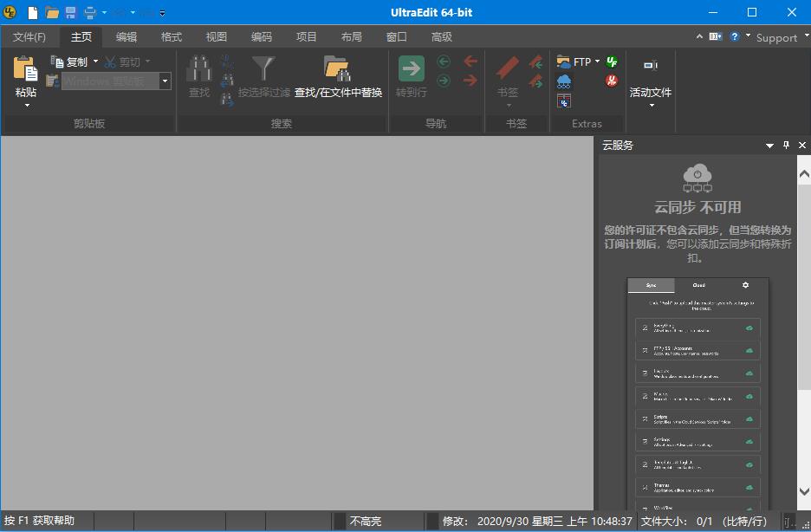The image size is (811, 532).
Task: Open the print options dropdown arrow
Action: click(x=105, y=12)
